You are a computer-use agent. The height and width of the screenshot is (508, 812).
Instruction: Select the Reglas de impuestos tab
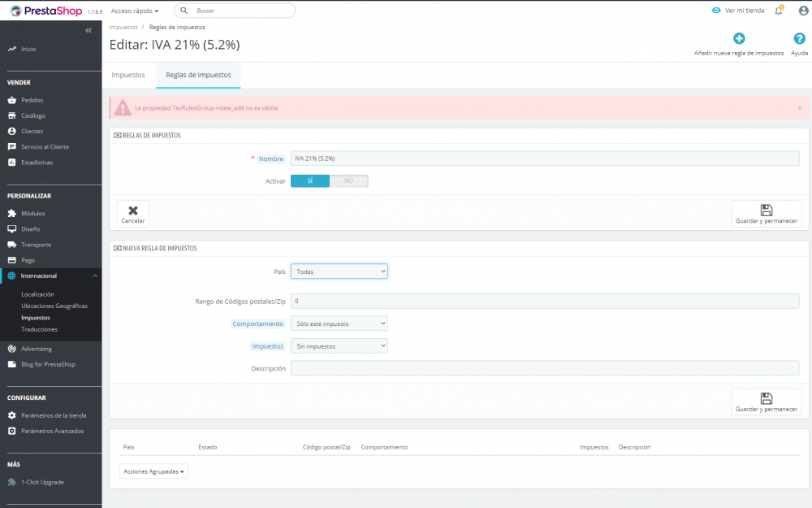tap(198, 75)
